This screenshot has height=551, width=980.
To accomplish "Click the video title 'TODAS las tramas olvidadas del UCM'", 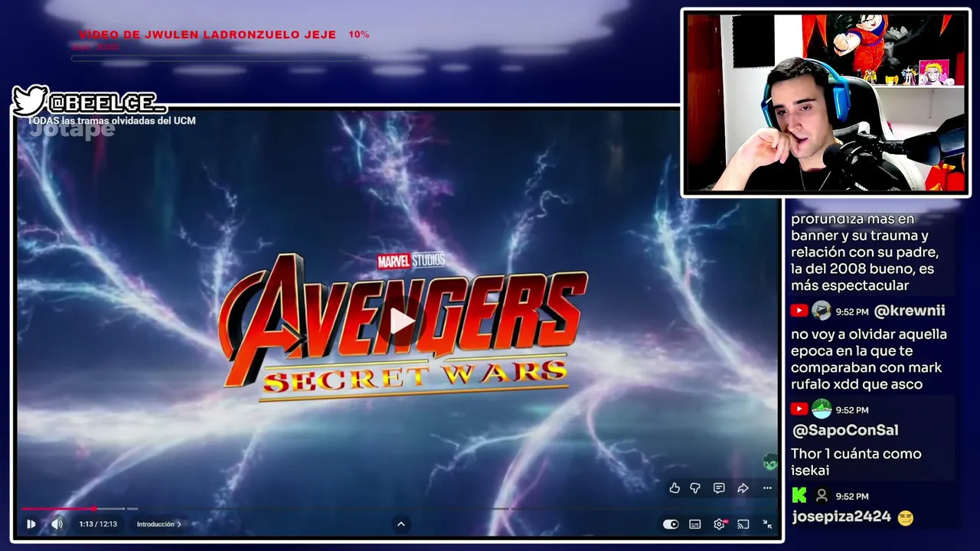I will [111, 120].
